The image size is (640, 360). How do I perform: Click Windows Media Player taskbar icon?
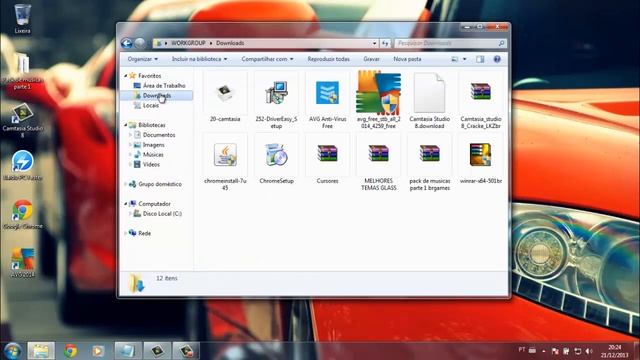[98, 351]
